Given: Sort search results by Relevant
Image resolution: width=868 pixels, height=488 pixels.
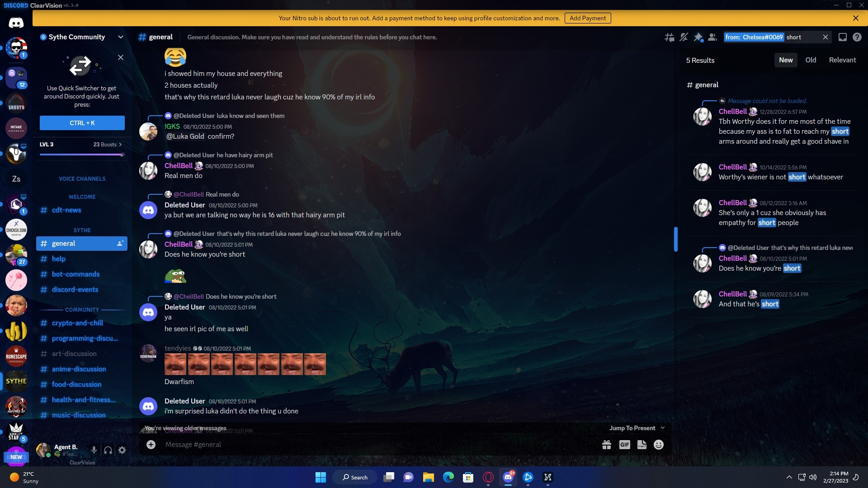Looking at the screenshot, I should [x=842, y=60].
